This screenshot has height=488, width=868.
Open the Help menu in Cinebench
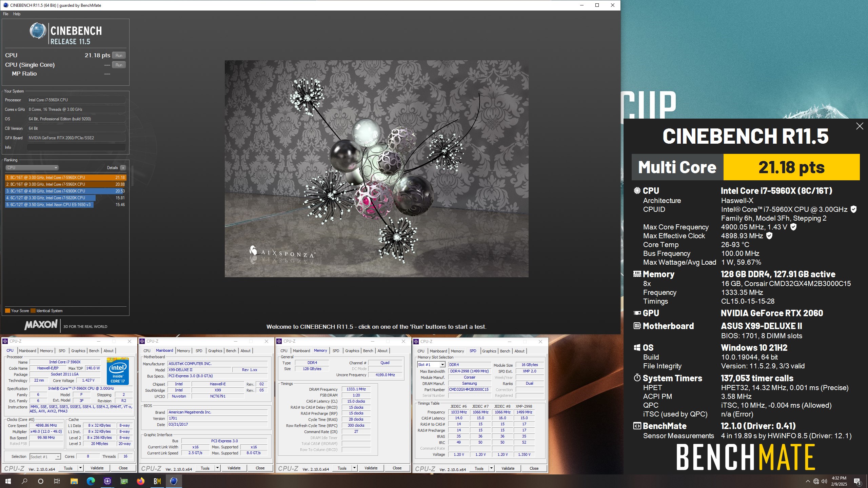[x=17, y=14]
